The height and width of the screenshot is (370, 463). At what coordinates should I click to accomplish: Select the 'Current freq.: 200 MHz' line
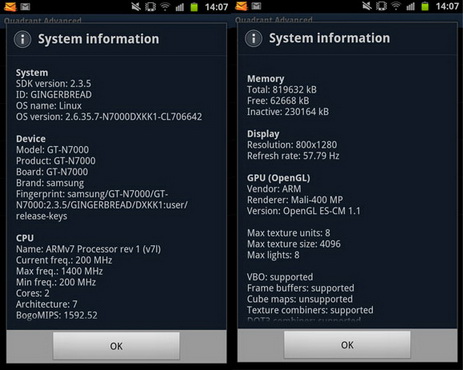click(64, 260)
